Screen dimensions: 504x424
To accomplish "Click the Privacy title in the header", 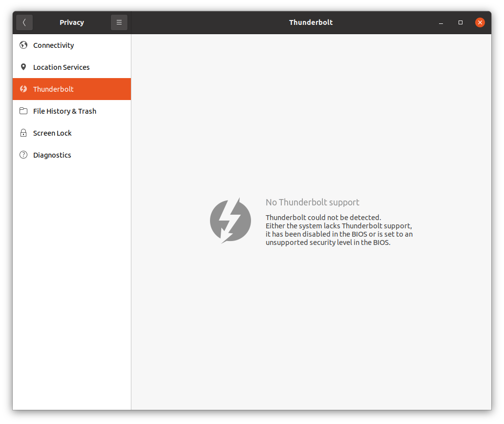I will tap(71, 22).
